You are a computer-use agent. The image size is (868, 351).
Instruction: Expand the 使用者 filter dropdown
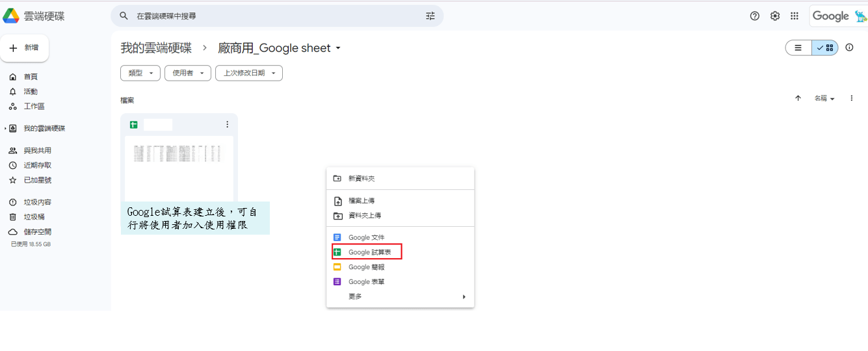[187, 73]
